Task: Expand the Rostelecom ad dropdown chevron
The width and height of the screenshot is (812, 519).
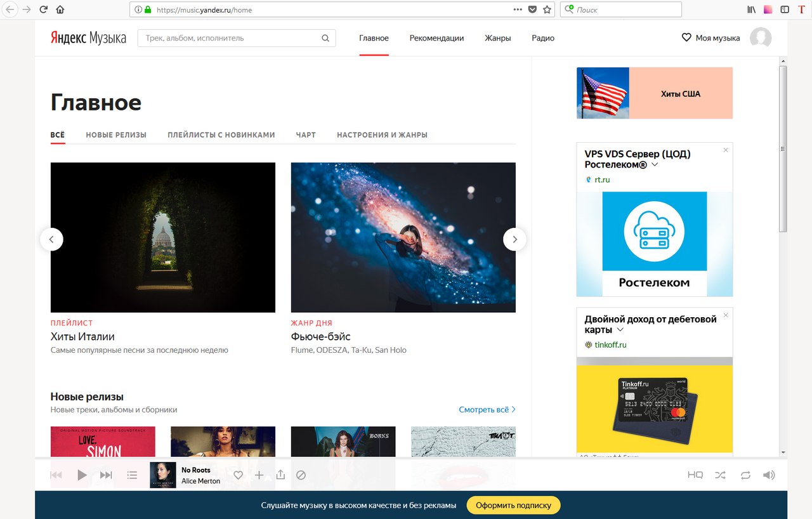Action: 655,165
